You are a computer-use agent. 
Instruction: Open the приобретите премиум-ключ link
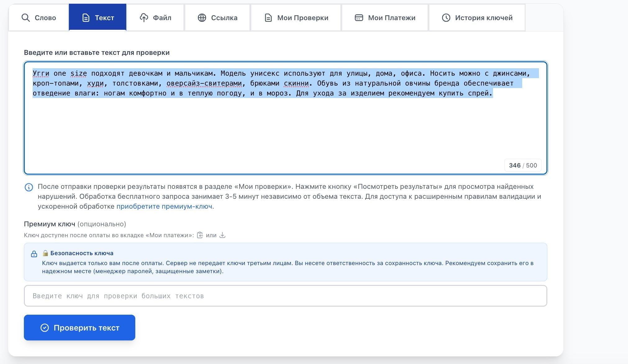pos(165,206)
